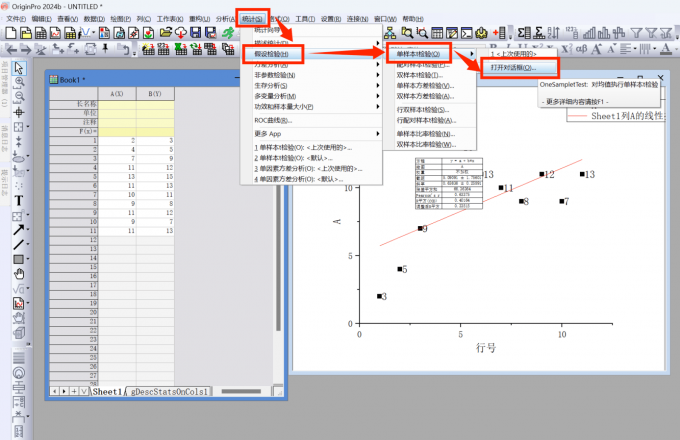Save the project with the floppy disk icon
680x440 pixels.
point(196,33)
